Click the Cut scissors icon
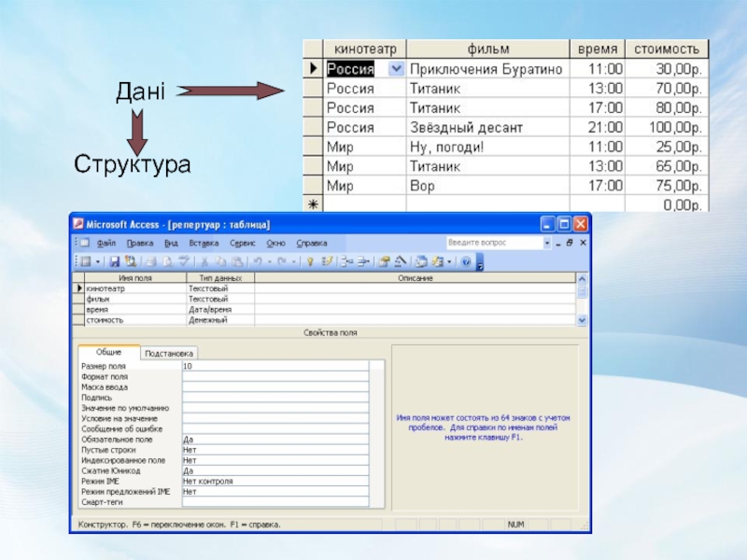The width and height of the screenshot is (747, 560). point(203,262)
